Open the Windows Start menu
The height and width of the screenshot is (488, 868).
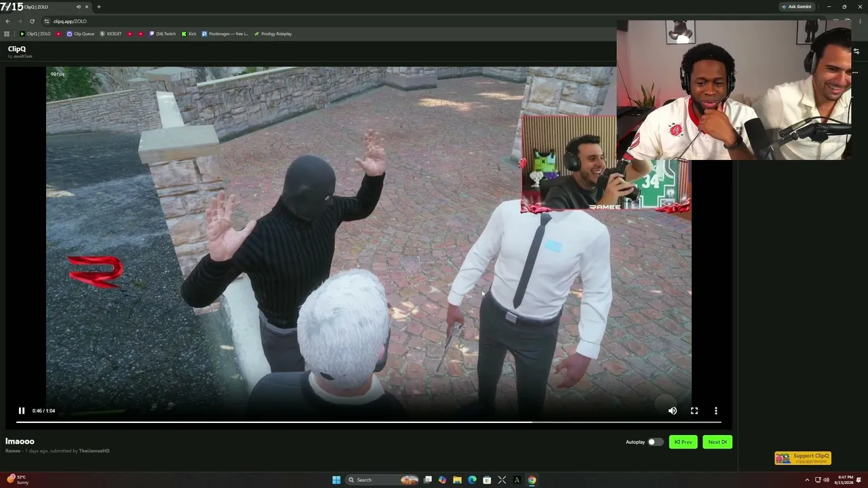click(x=336, y=480)
